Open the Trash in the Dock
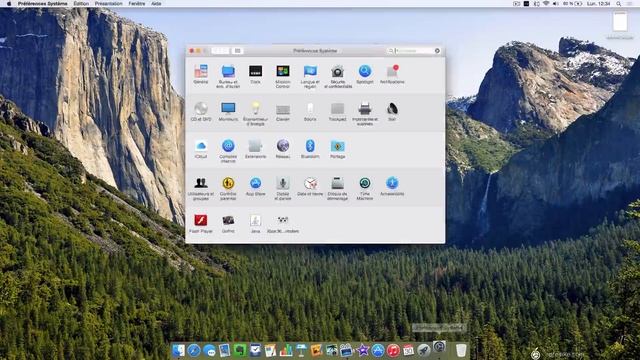The height and width of the screenshot is (360, 640). pyautogui.click(x=461, y=350)
